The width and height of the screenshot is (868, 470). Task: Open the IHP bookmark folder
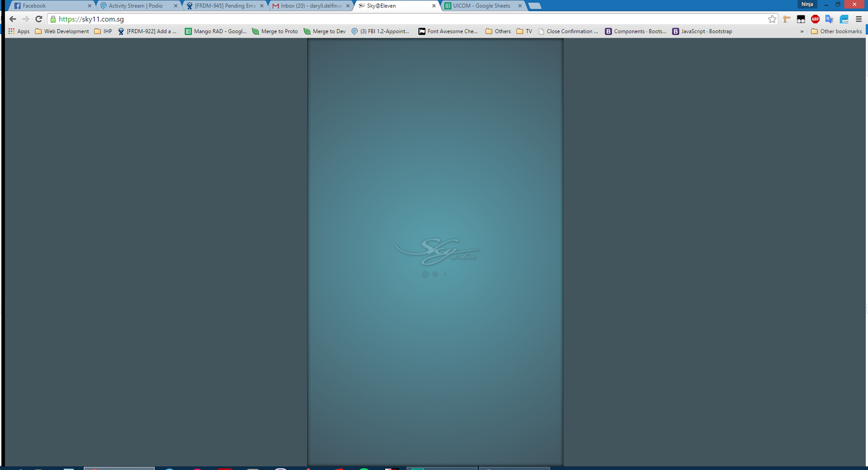(103, 31)
